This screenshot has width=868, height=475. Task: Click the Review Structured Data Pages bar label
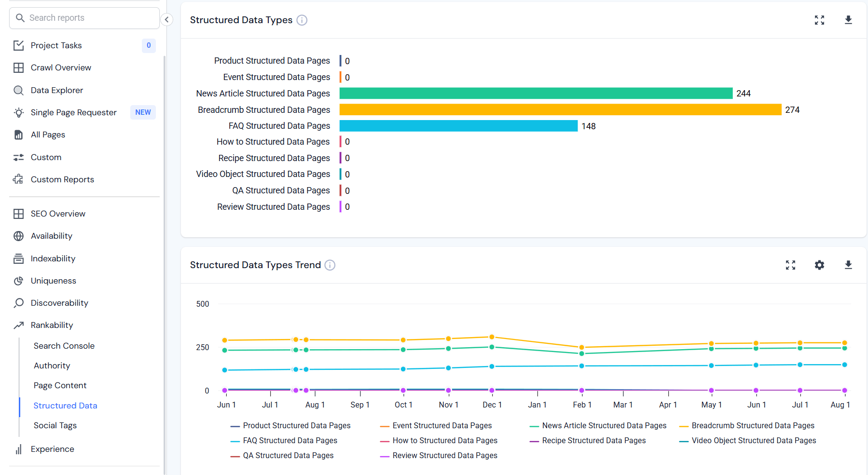pyautogui.click(x=274, y=207)
